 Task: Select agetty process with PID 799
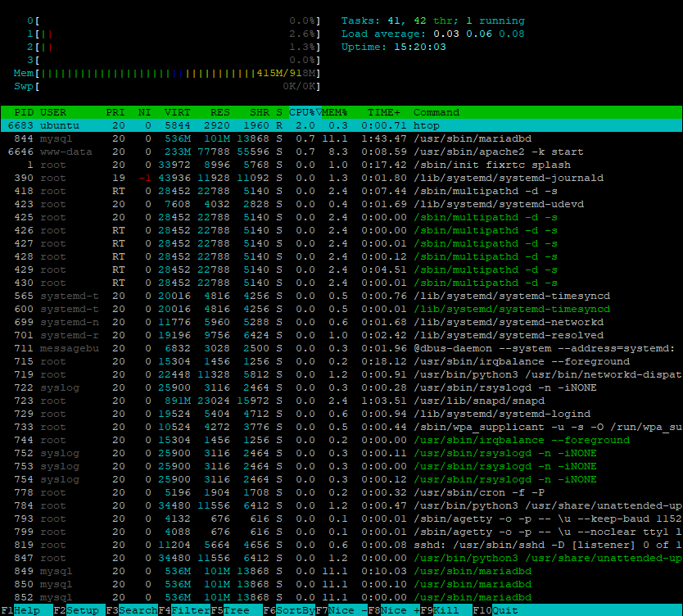[341, 532]
